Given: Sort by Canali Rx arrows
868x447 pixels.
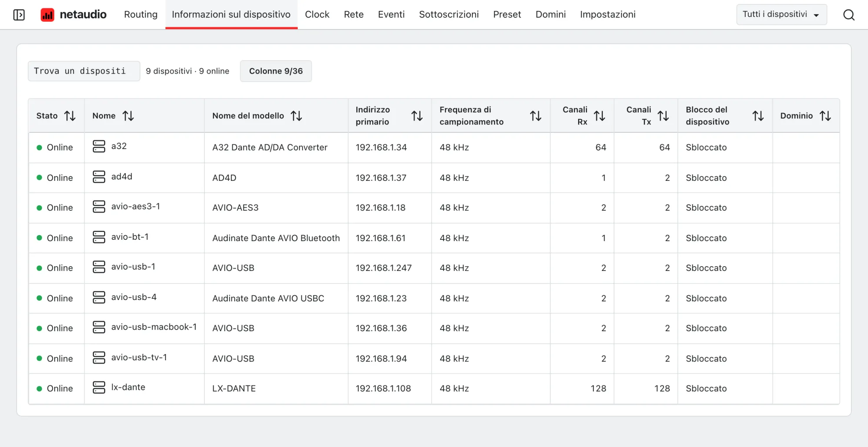Looking at the screenshot, I should (599, 116).
